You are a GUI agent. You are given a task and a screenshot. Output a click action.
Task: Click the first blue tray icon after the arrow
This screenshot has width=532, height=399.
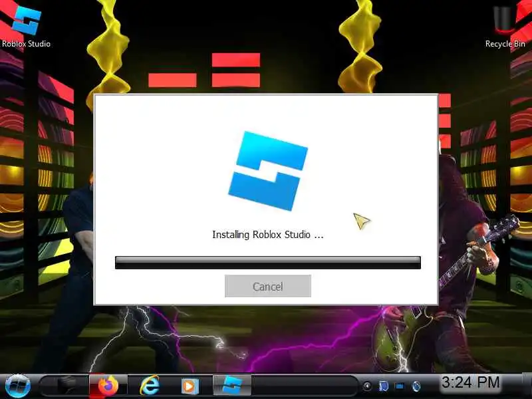pos(384,386)
